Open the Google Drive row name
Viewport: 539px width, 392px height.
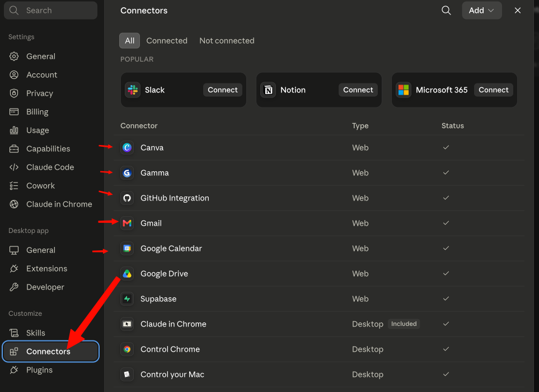[165, 274]
